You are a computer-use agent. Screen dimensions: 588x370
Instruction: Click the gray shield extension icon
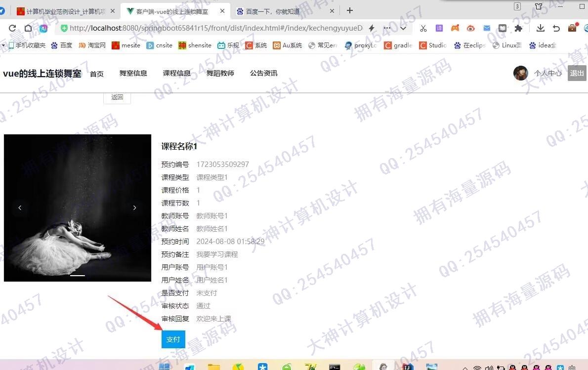(503, 28)
